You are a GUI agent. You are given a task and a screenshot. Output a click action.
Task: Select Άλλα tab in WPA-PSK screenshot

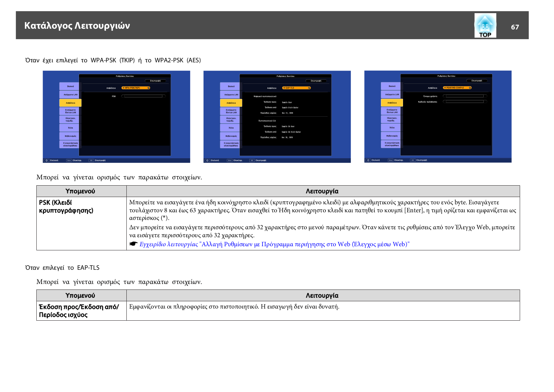(x=70, y=128)
